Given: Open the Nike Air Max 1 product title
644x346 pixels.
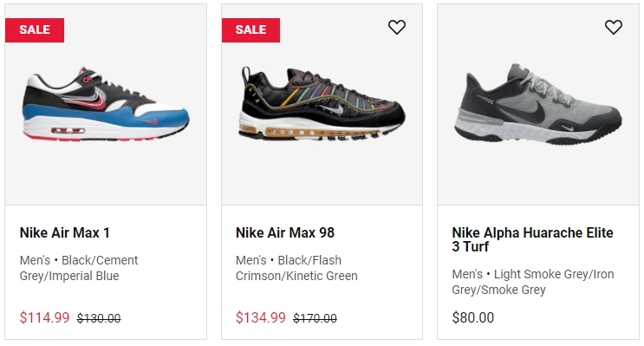Looking at the screenshot, I should pyautogui.click(x=64, y=232).
